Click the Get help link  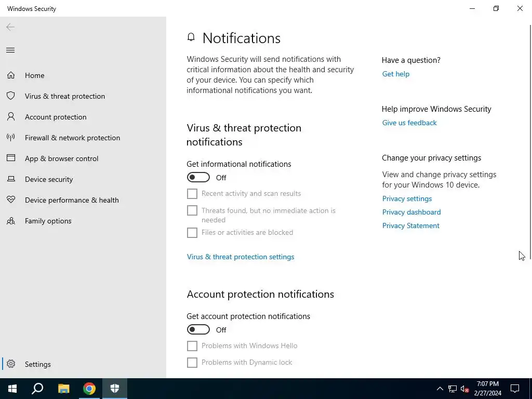click(x=395, y=74)
